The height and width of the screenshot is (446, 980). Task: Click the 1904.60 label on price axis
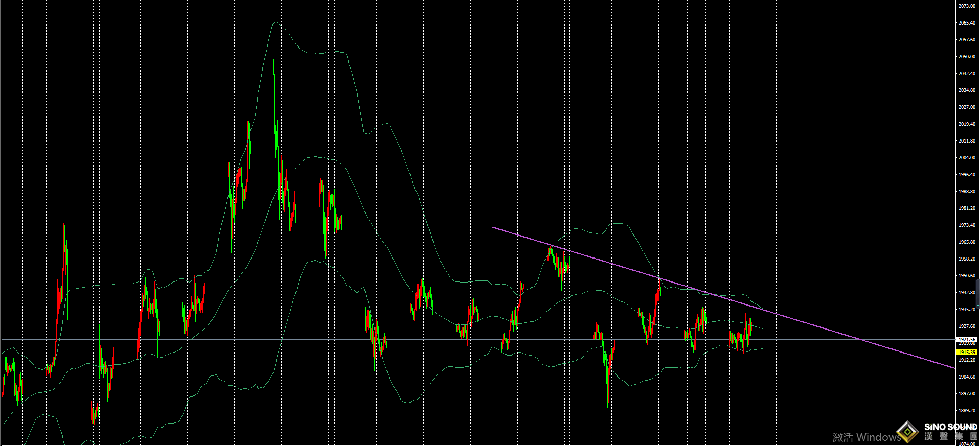coord(966,377)
